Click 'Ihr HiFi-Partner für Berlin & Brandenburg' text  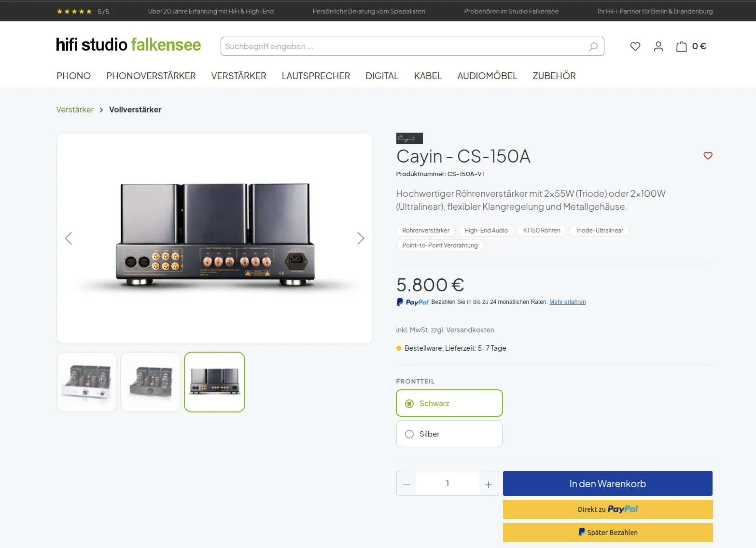[655, 11]
